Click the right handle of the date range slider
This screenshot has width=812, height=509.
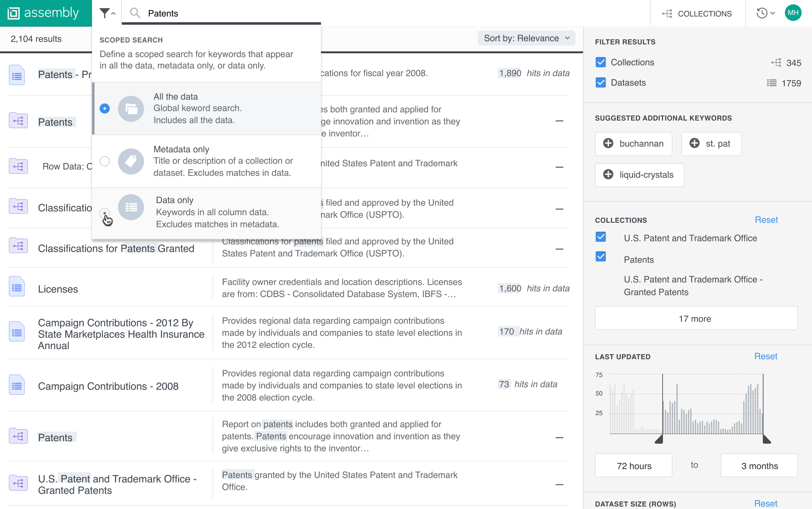767,439
